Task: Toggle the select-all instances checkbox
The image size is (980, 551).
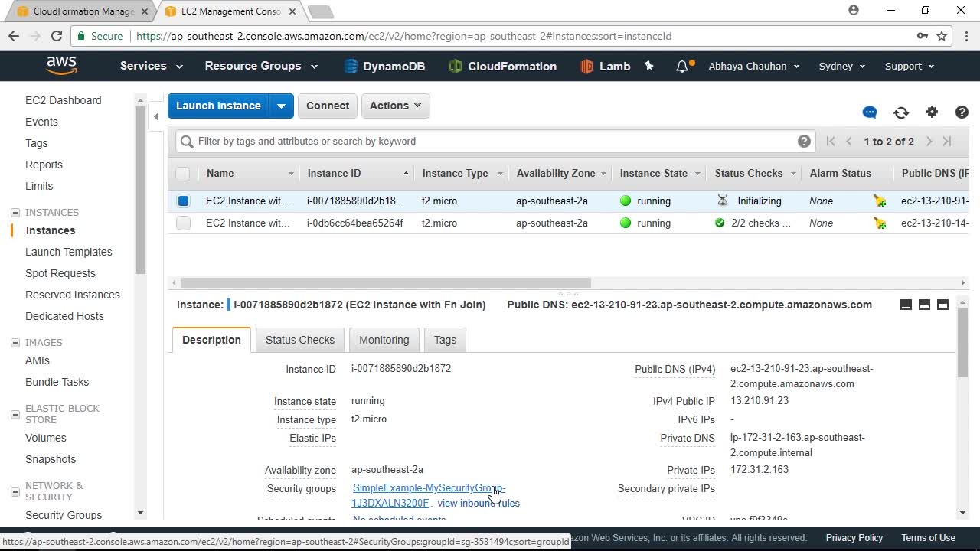Action: [x=182, y=174]
